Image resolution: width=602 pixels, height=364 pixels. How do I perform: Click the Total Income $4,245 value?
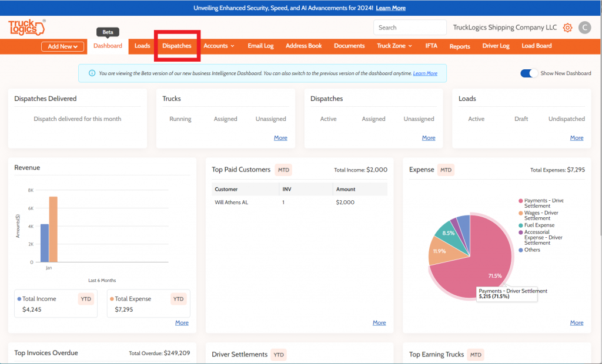click(32, 309)
